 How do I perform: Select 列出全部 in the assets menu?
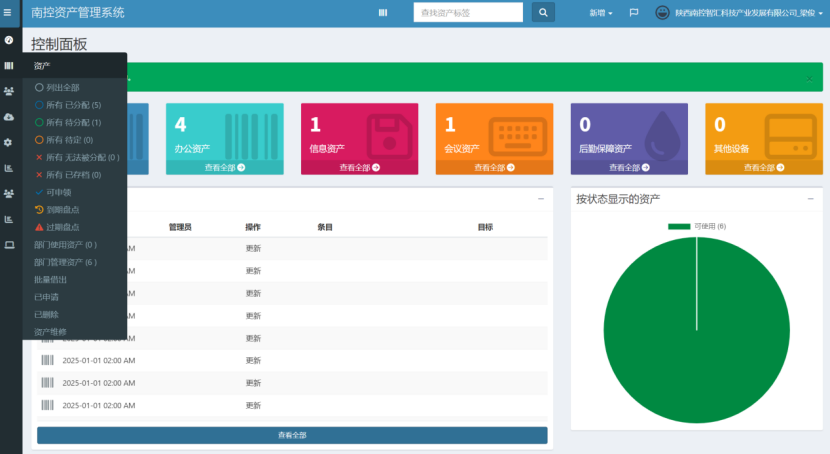click(62, 87)
